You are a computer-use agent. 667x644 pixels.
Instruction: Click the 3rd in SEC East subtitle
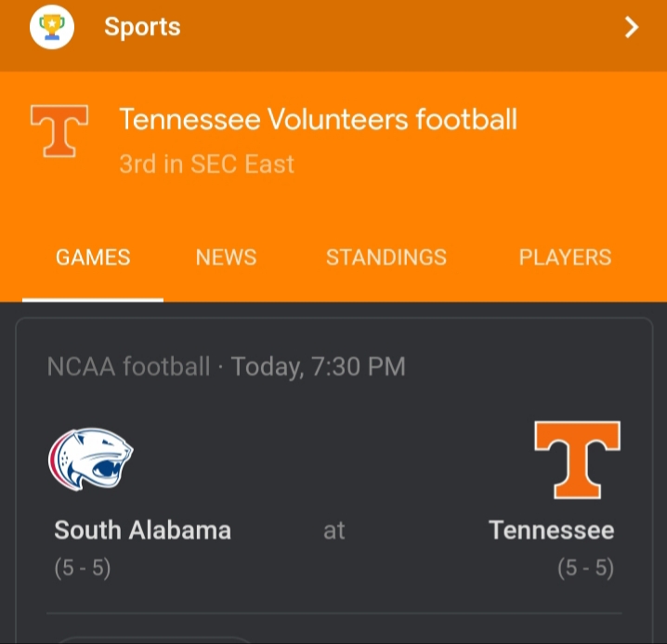pyautogui.click(x=206, y=164)
